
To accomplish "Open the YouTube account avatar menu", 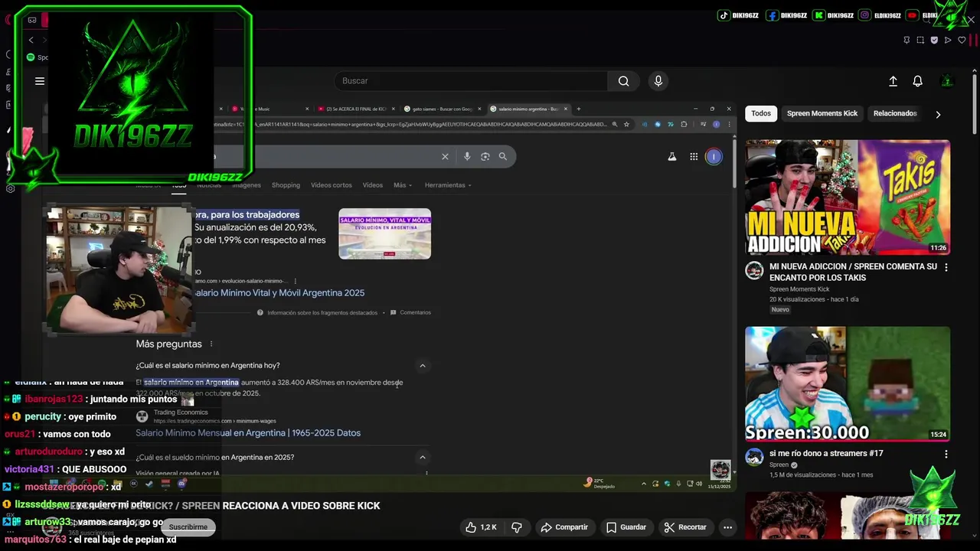I will [x=947, y=81].
